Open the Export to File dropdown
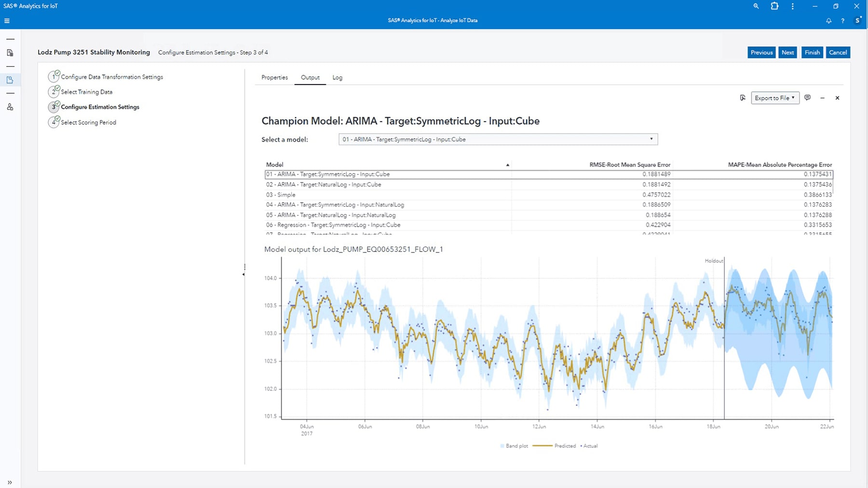The height and width of the screenshot is (488, 868). (x=774, y=98)
